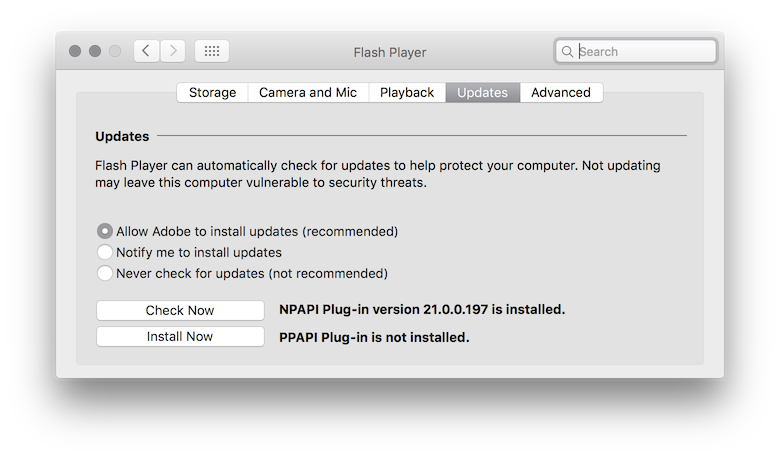Minimize the Flash Player window
Image resolution: width=780 pixels, height=458 pixels.
[x=95, y=51]
